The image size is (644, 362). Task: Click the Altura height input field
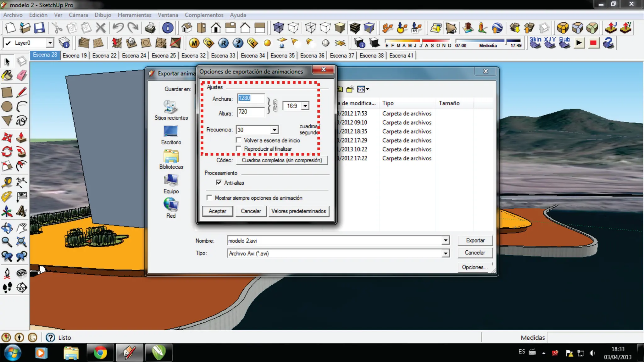251,112
